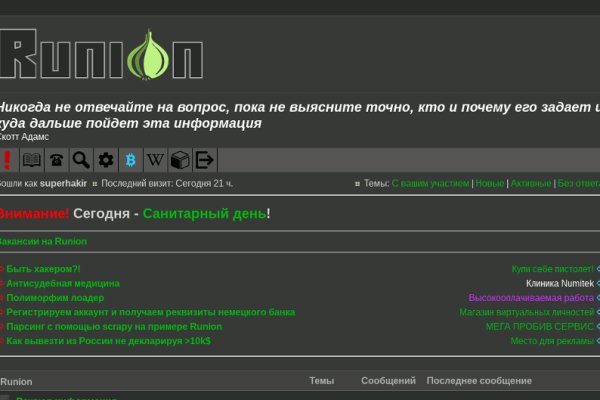Viewport: 600px width, 400px height.
Task: Click the 'Runion' forum category header
Action: tap(16, 381)
